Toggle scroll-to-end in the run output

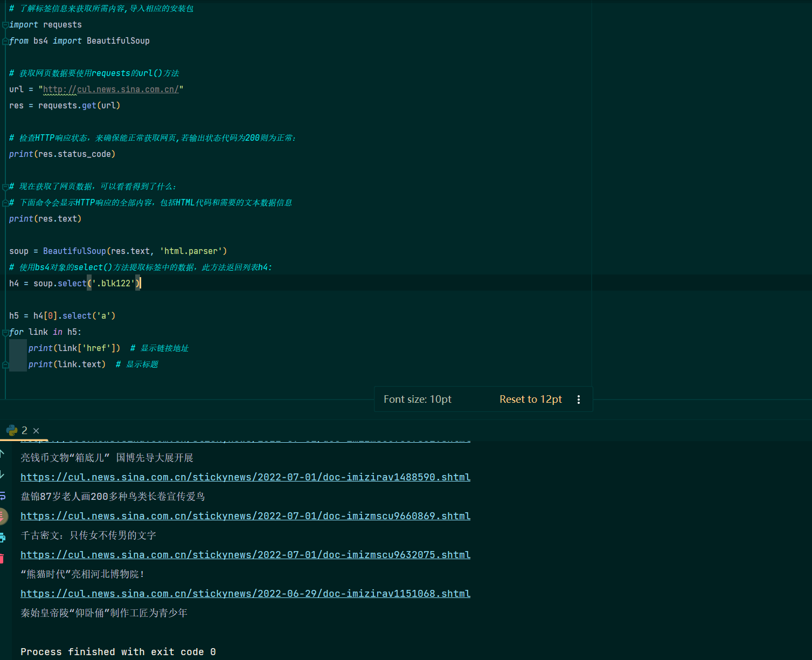pos(3,516)
